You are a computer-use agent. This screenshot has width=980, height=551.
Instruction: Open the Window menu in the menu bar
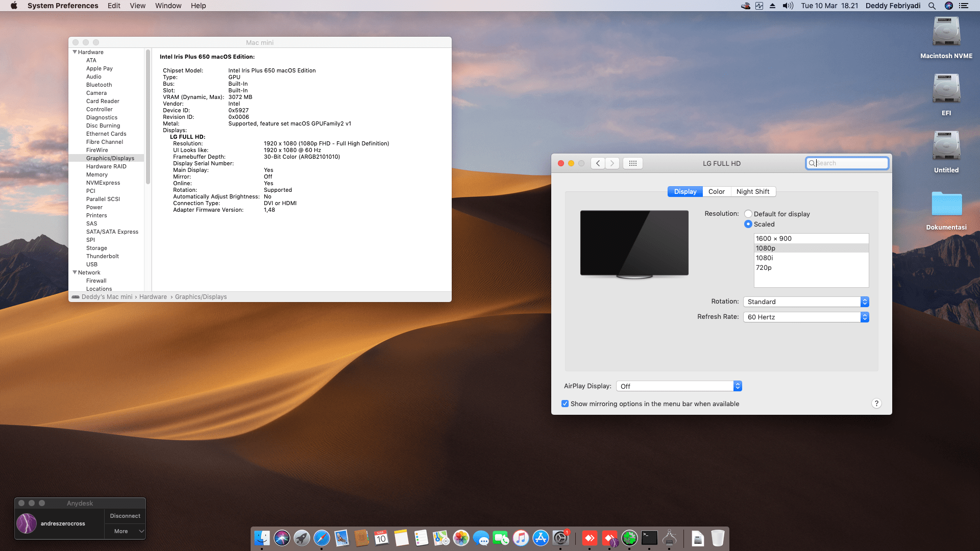click(168, 6)
